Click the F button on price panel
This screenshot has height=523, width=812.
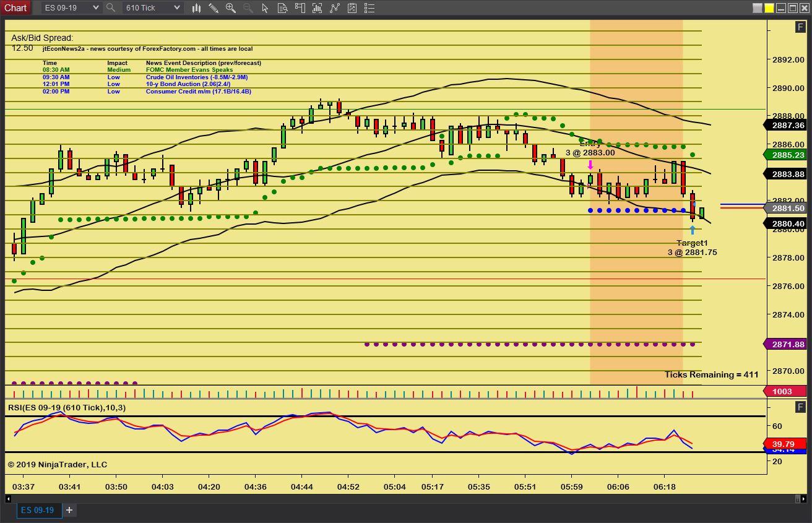coord(800,27)
